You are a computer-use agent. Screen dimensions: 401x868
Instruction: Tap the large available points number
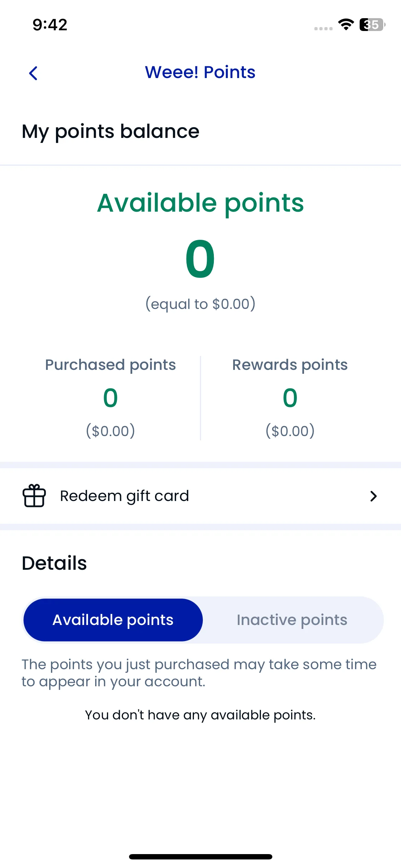[x=200, y=259]
